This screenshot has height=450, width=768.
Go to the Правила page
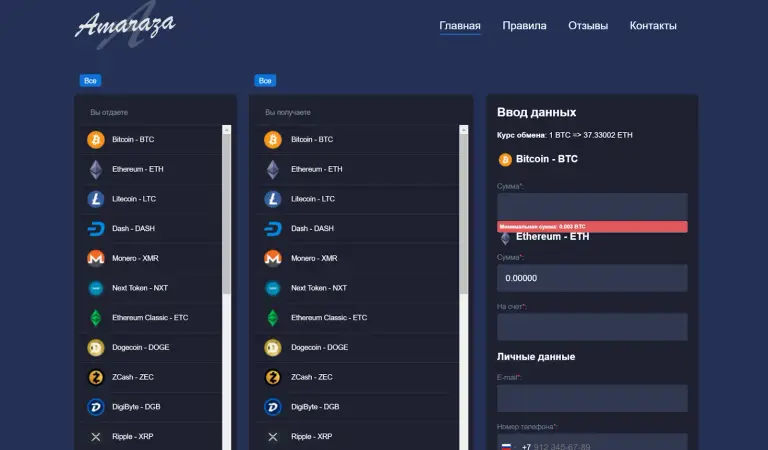tap(524, 25)
